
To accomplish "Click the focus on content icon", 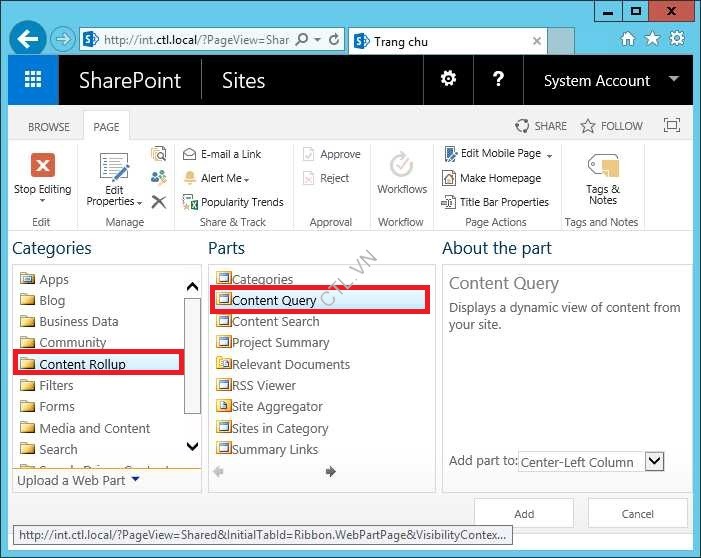I will pyautogui.click(x=672, y=126).
